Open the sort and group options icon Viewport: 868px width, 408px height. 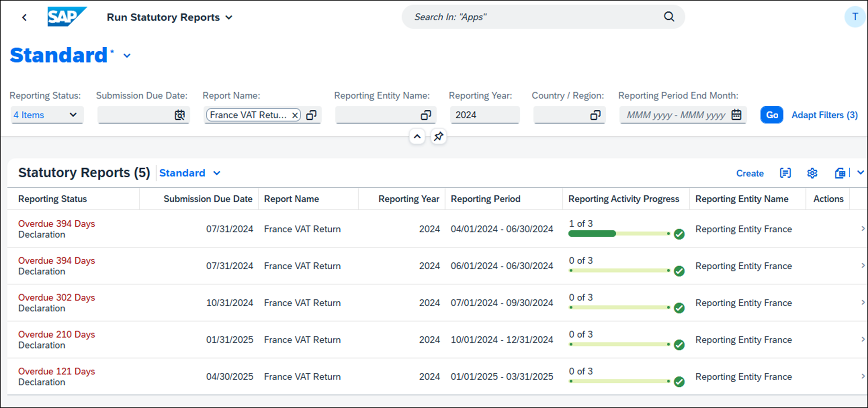(785, 173)
